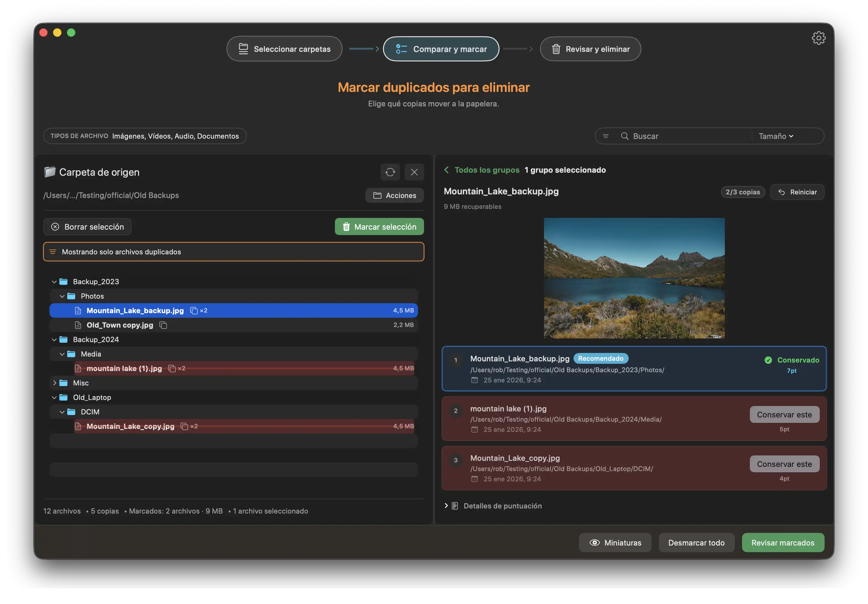Collapse the Media subfolder
868x604 pixels.
click(x=62, y=354)
